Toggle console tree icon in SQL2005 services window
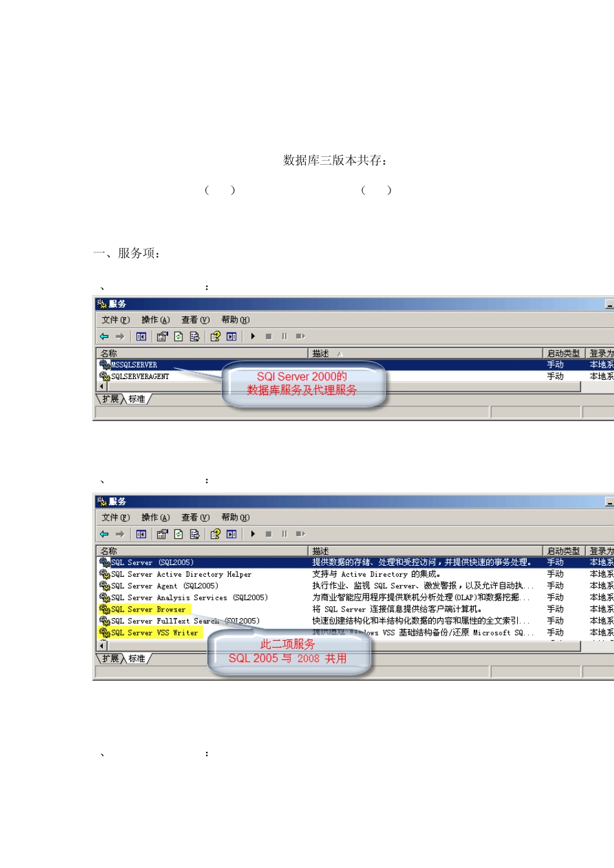 click(x=141, y=534)
